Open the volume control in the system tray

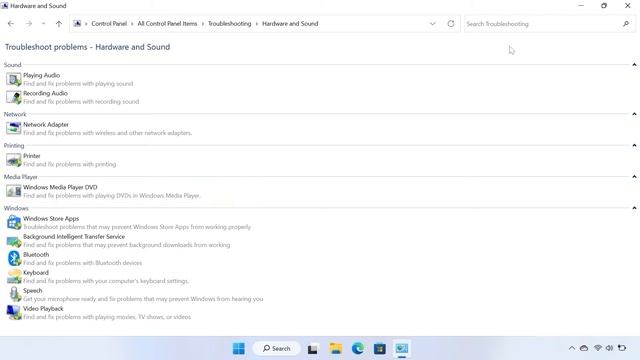pyautogui.click(x=609, y=348)
